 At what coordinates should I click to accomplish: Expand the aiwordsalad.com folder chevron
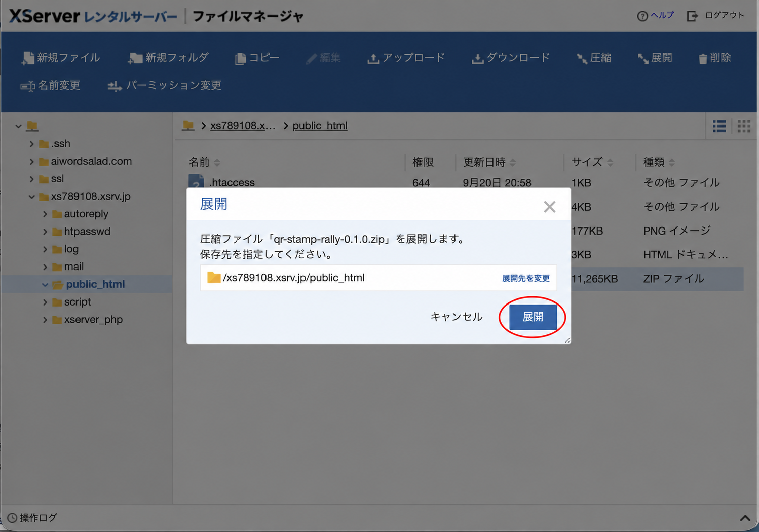pyautogui.click(x=31, y=162)
